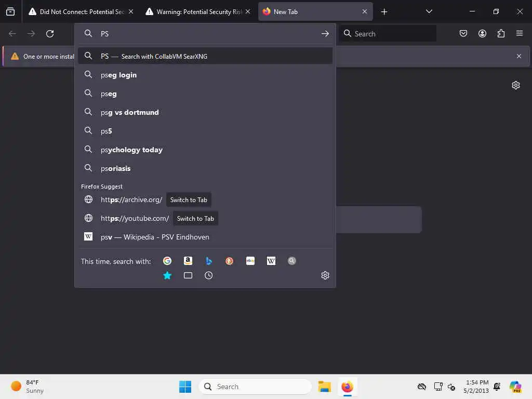Click the Go arrow in address bar

(325, 34)
